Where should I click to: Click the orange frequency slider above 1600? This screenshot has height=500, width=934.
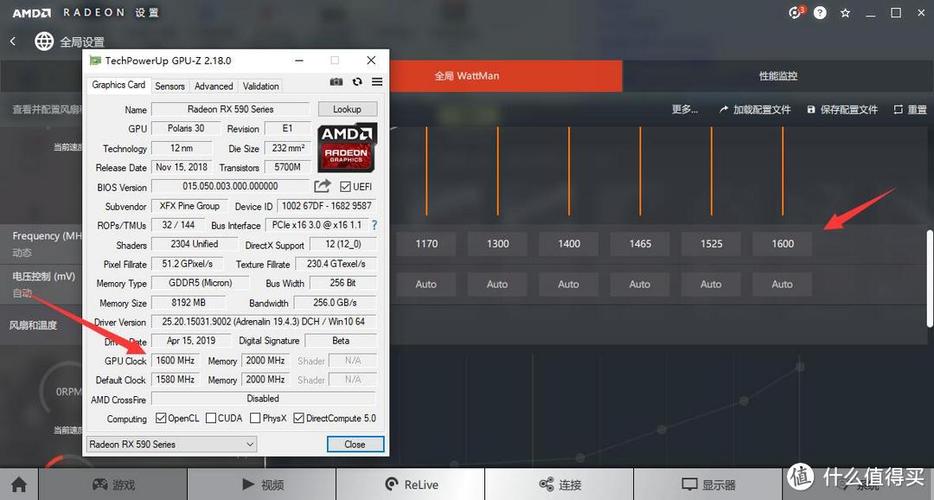pos(782,170)
